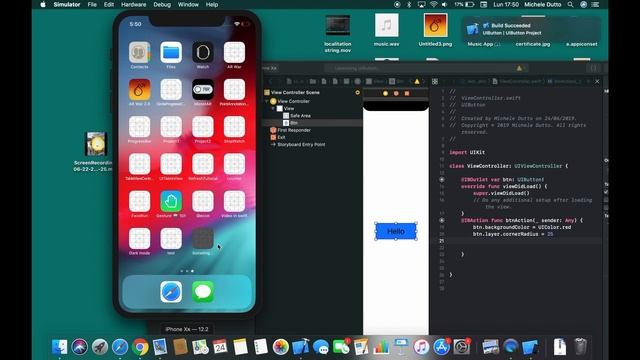Tap Messages in the simulator dock

click(203, 292)
